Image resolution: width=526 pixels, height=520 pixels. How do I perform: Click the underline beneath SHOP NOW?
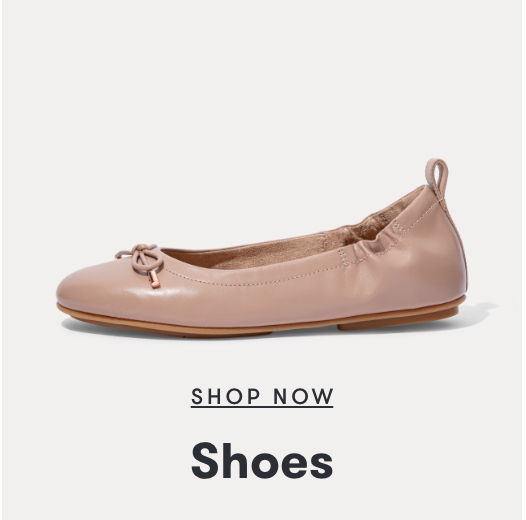click(x=262, y=407)
